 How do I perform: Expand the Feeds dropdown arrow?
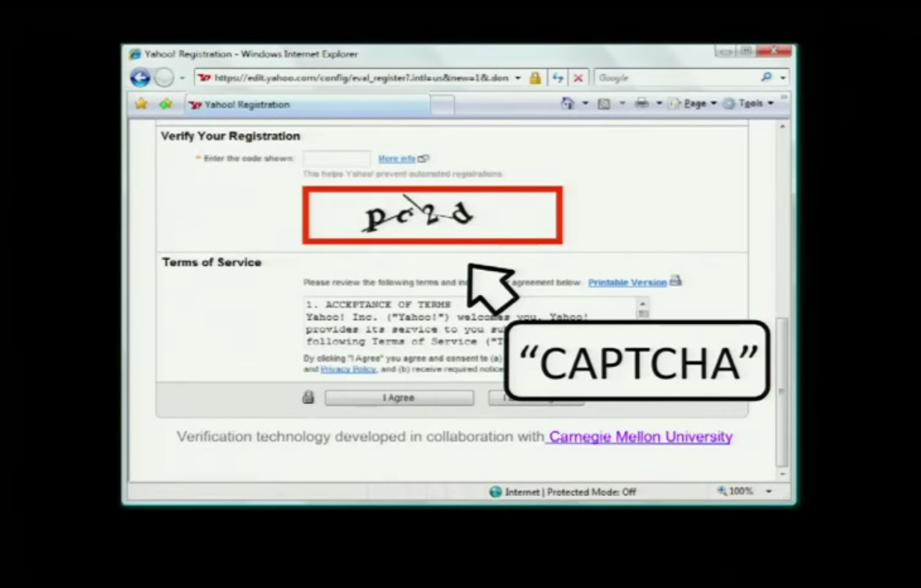(621, 104)
